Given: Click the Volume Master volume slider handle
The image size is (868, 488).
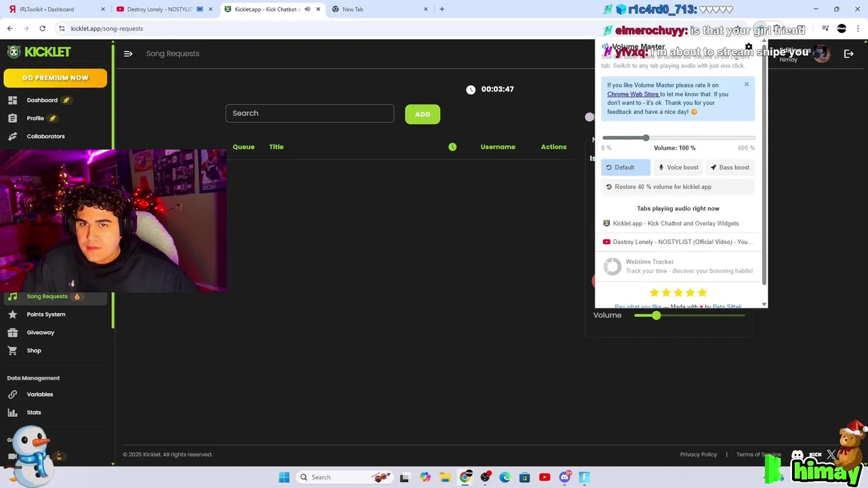Looking at the screenshot, I should [x=646, y=138].
